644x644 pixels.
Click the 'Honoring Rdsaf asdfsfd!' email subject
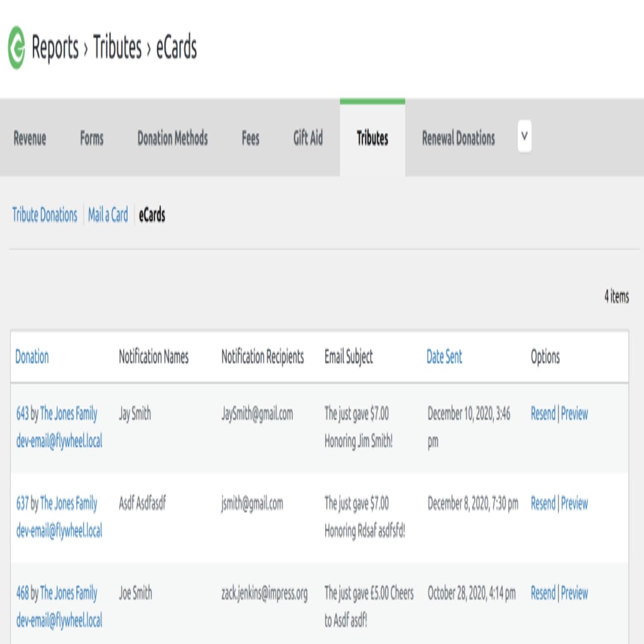(365, 531)
